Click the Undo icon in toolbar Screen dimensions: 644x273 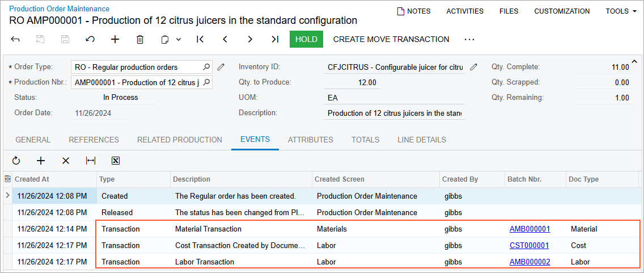click(90, 40)
